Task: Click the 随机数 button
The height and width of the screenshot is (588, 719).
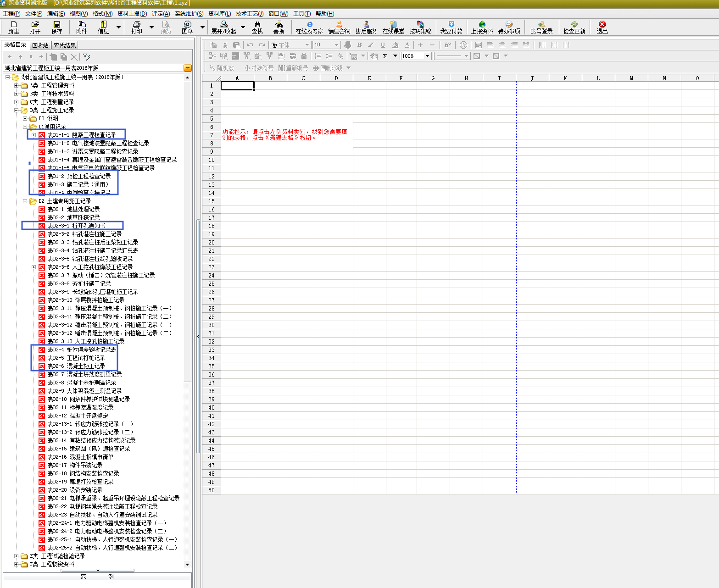Action: coord(222,68)
